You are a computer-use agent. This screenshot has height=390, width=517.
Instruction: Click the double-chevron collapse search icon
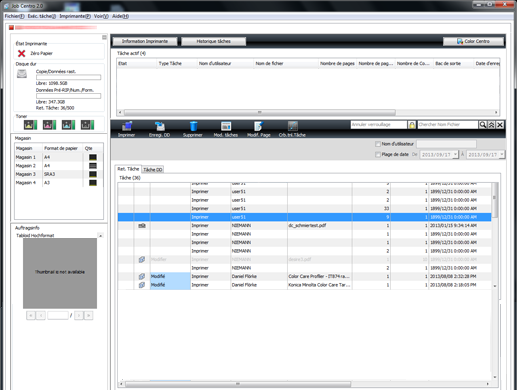pos(491,125)
